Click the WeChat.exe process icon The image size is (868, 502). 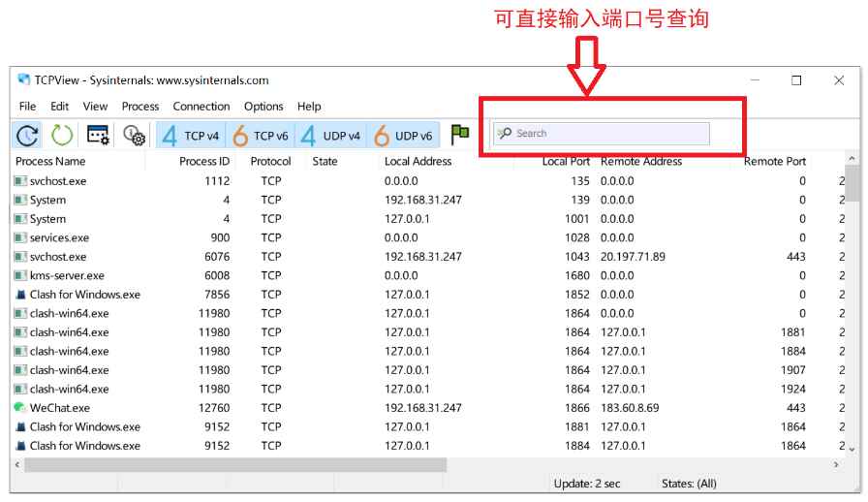pyautogui.click(x=20, y=408)
